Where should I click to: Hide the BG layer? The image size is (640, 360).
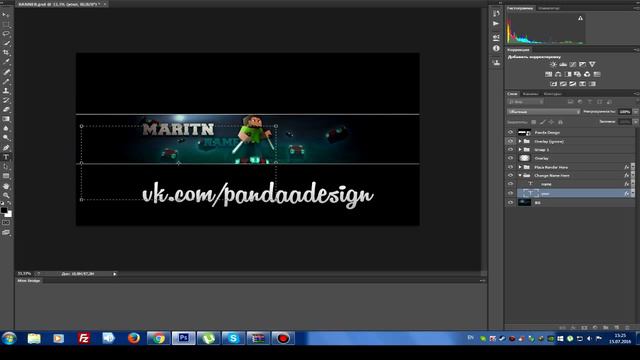510,202
